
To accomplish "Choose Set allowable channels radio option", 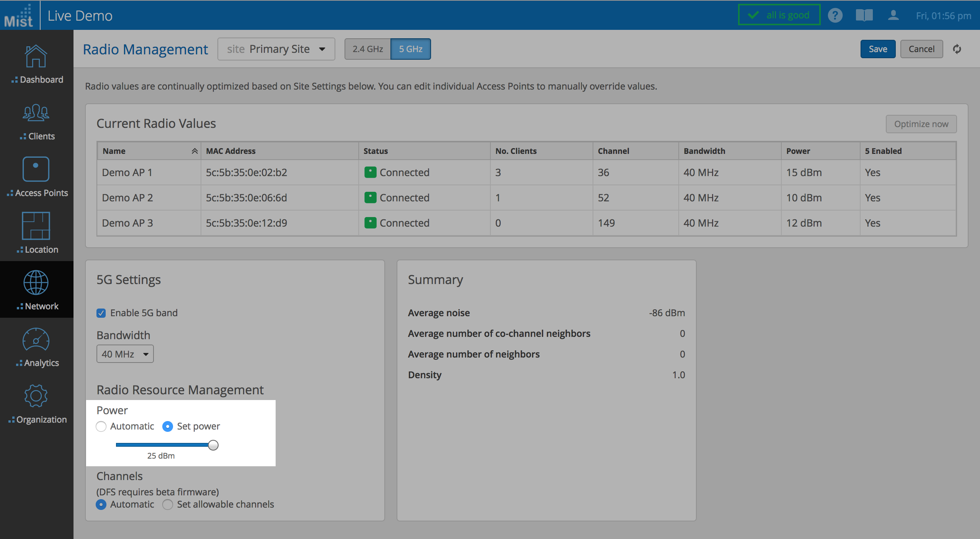I will coord(168,505).
